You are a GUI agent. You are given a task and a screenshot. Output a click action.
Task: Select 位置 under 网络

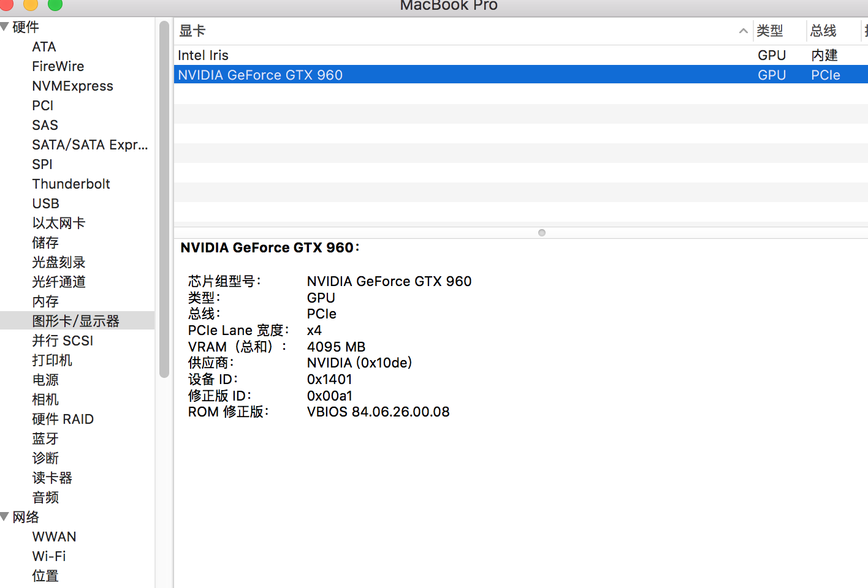45,576
